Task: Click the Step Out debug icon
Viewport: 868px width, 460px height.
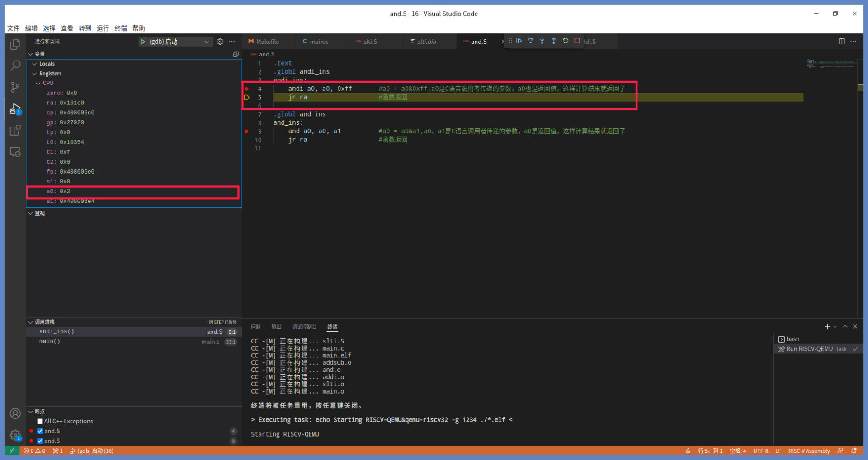Action: click(554, 41)
